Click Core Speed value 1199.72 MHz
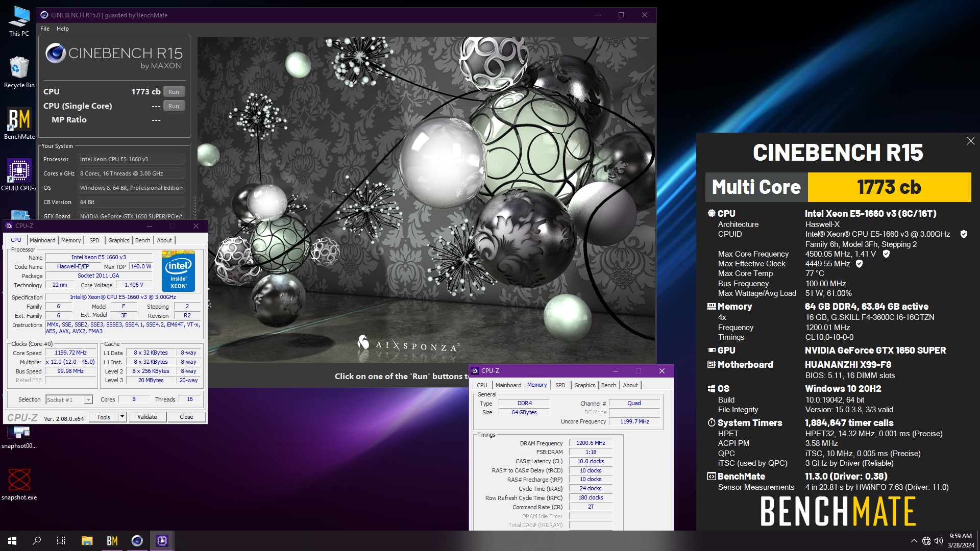The height and width of the screenshot is (551, 980). (x=70, y=353)
